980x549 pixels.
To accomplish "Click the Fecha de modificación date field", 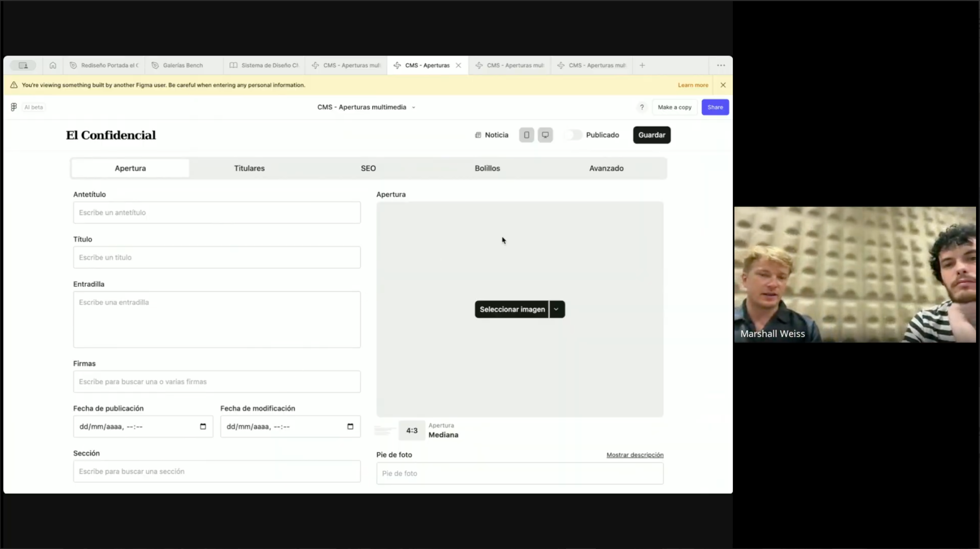I will tap(290, 426).
